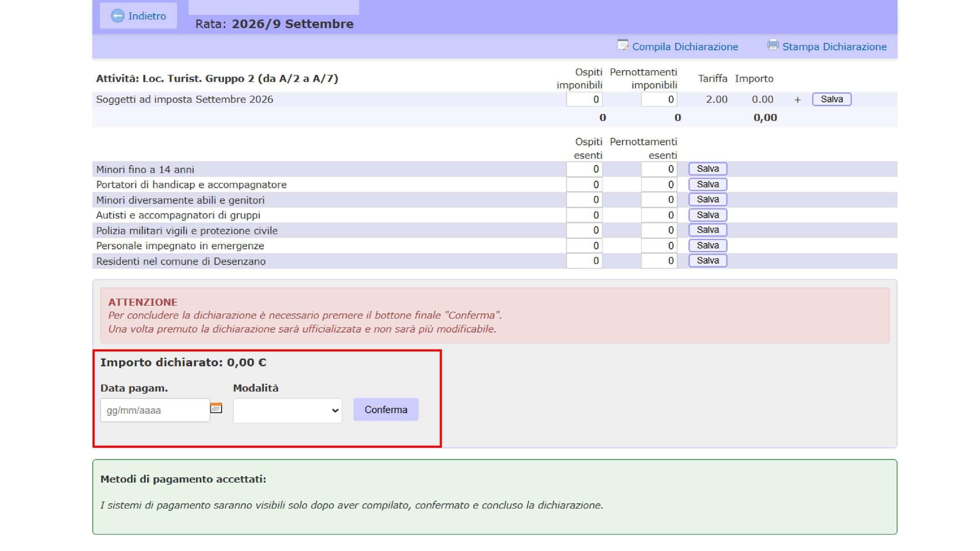Click Pernottamenti esenti field for Minori diversamente abili
The width and height of the screenshot is (980, 551).
pyautogui.click(x=659, y=200)
